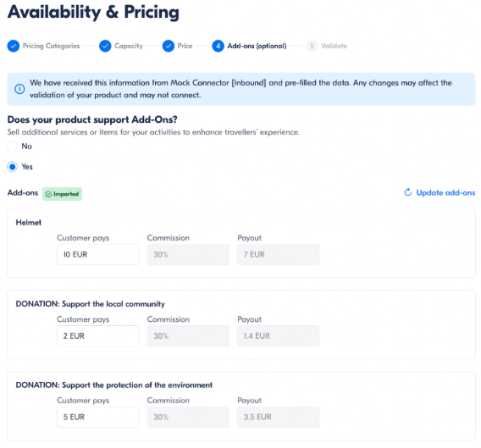481x448 pixels.
Task: Click the step 4 Add-ons circle icon
Action: click(218, 46)
